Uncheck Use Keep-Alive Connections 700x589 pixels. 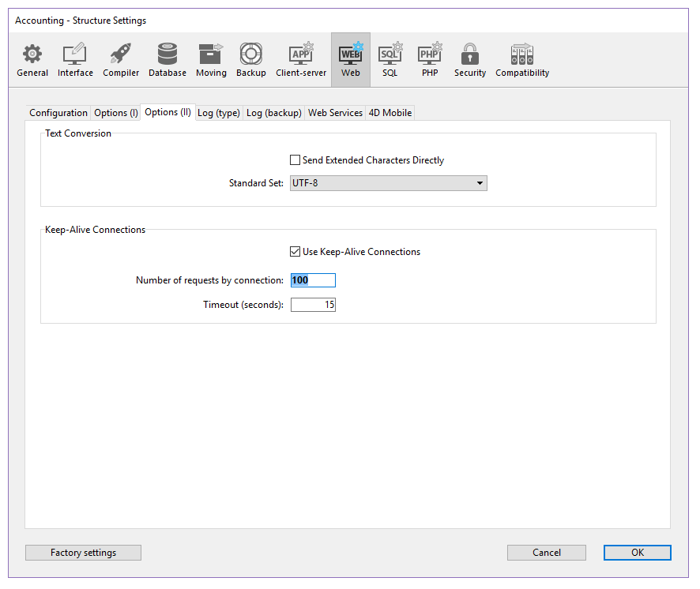pos(295,252)
